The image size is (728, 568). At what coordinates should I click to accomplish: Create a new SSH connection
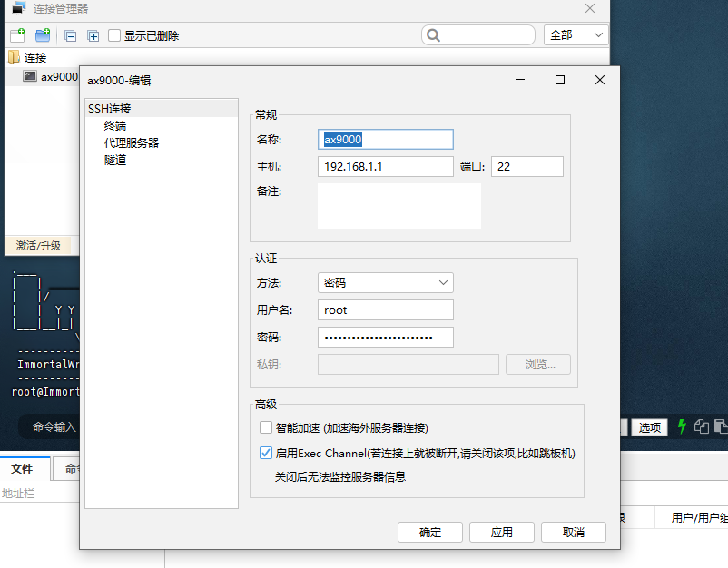pyautogui.click(x=15, y=34)
